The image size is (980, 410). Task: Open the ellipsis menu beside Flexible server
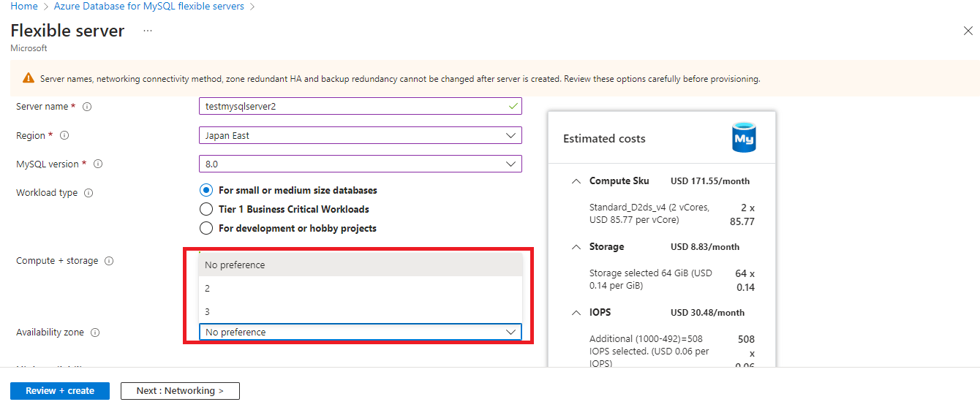[x=148, y=31]
